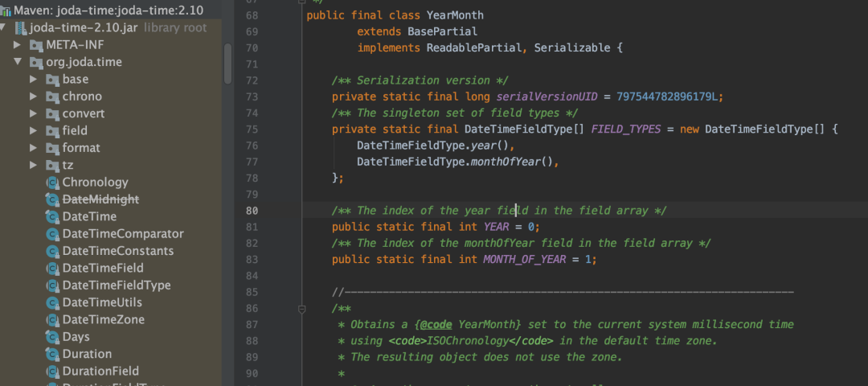Click the year() method call on line 76
The width and height of the screenshot is (868, 386).
[490, 146]
